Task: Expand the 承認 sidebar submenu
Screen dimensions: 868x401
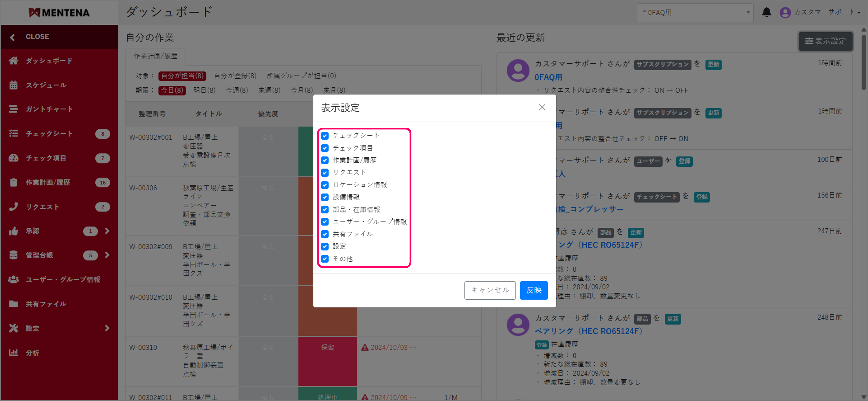Action: click(x=107, y=231)
